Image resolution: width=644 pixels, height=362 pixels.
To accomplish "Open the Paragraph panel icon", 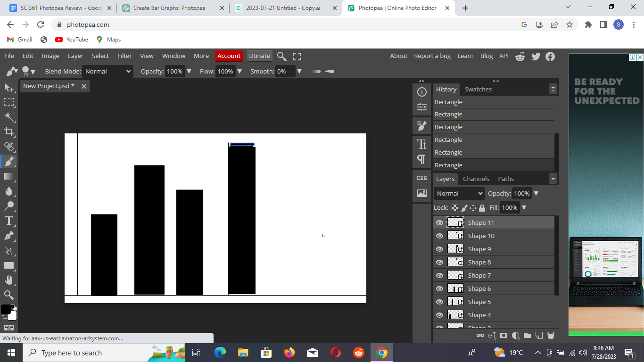I will coord(421,159).
